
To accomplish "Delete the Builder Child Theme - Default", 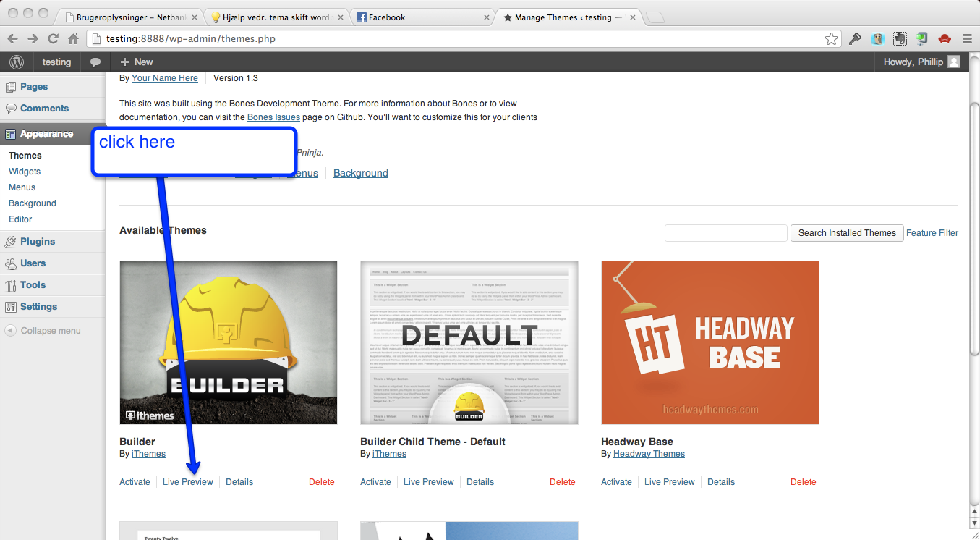I will point(563,482).
